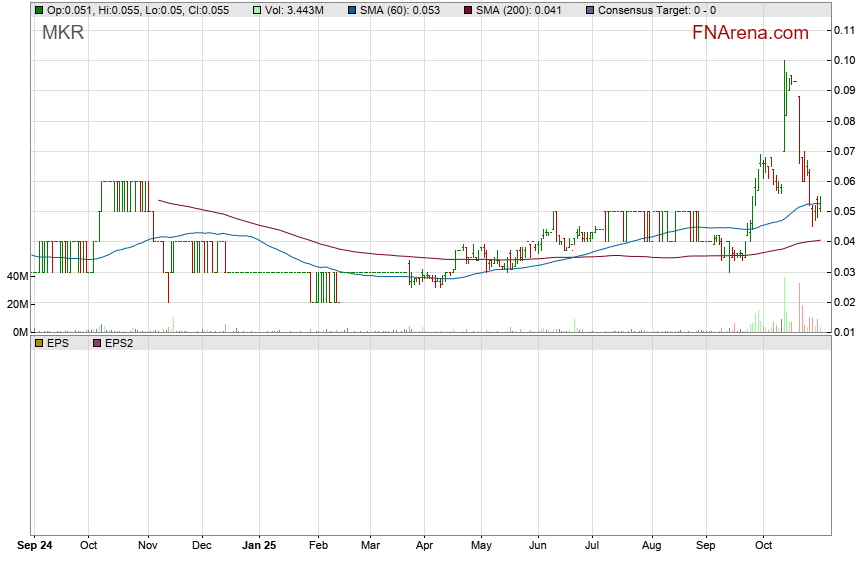This screenshot has width=859, height=566.
Task: Click the SMA (200): 0.041 legend text
Action: click(518, 10)
